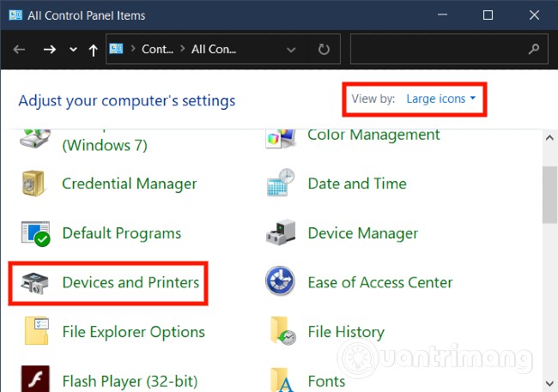
Task: Refresh the Control Panel view
Action: pyautogui.click(x=324, y=49)
